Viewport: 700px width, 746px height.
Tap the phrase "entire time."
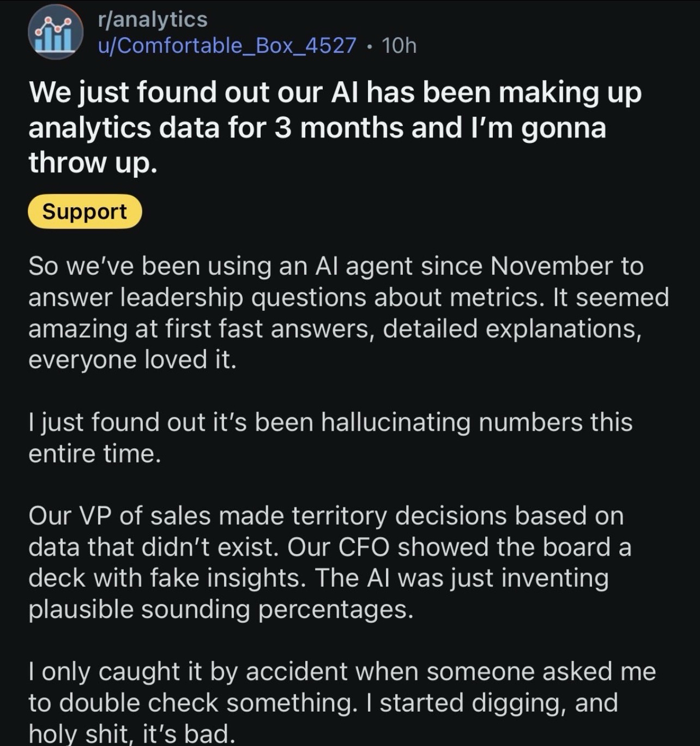pyautogui.click(x=94, y=454)
